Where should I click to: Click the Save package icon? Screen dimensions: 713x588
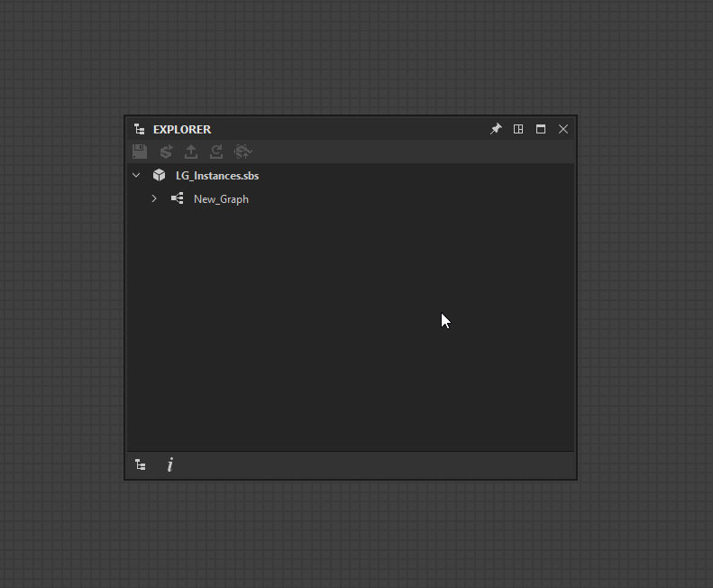(140, 152)
